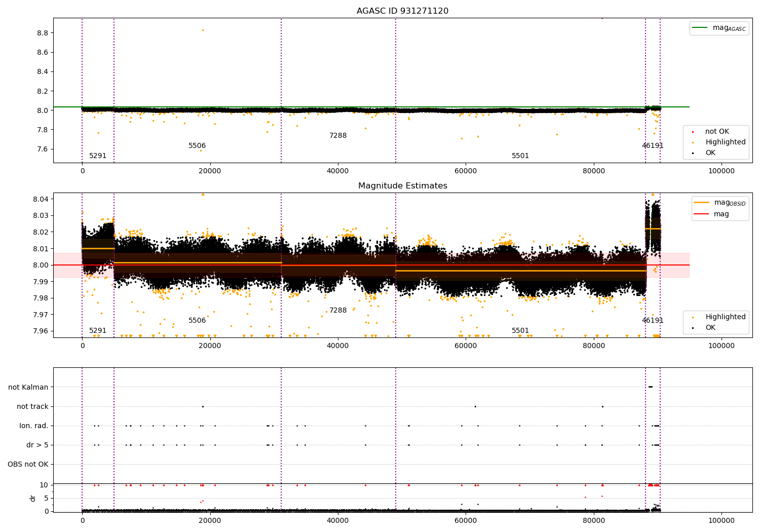Screen dimensions: 760x532
Task: Click the 7.6 y-axis tick label
Action: click(43, 149)
